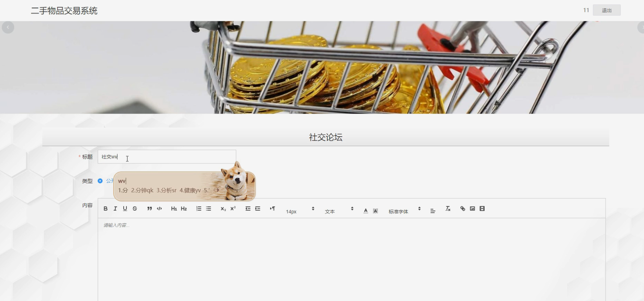
Task: Insert a code block
Action: tap(159, 209)
